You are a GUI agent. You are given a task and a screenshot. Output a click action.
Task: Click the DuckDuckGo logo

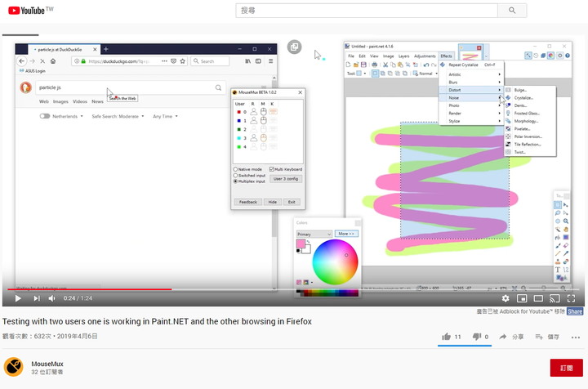pos(26,87)
